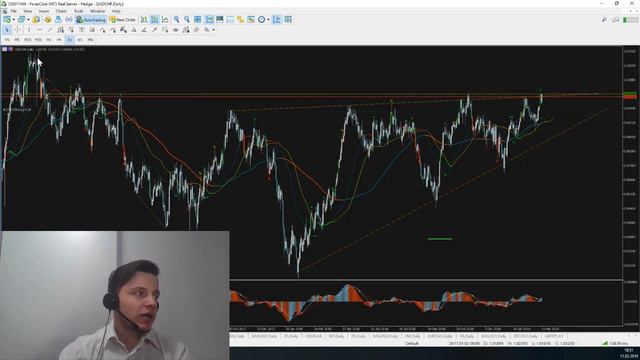Switch chart to line chart style

click(x=165, y=20)
